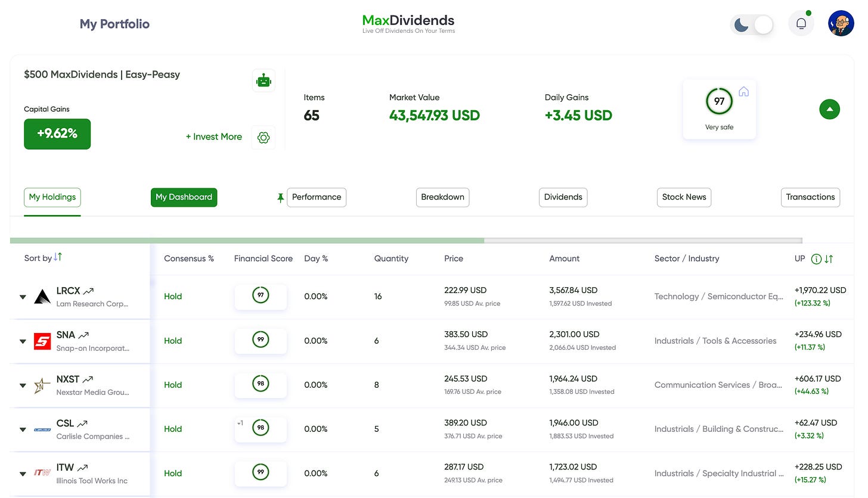
Task: Click the Day % column header
Action: 316,259
